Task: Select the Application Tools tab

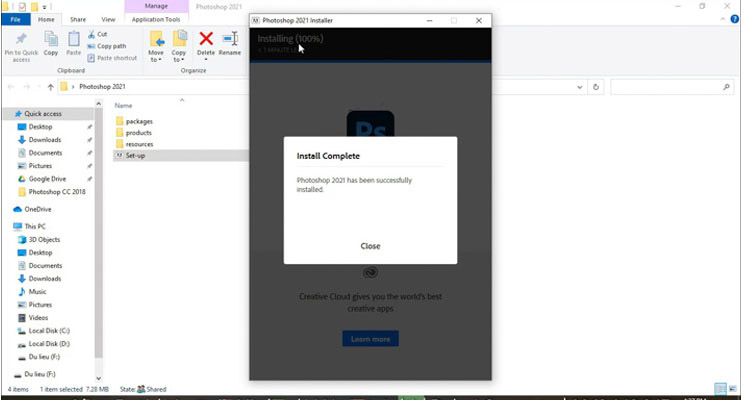Action: point(156,20)
